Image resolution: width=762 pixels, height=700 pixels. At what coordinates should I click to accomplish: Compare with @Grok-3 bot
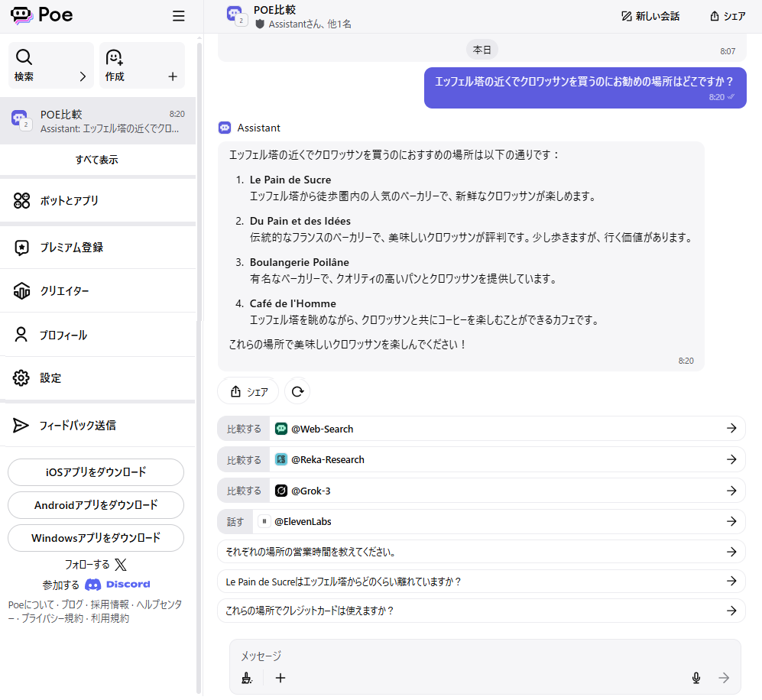click(481, 491)
